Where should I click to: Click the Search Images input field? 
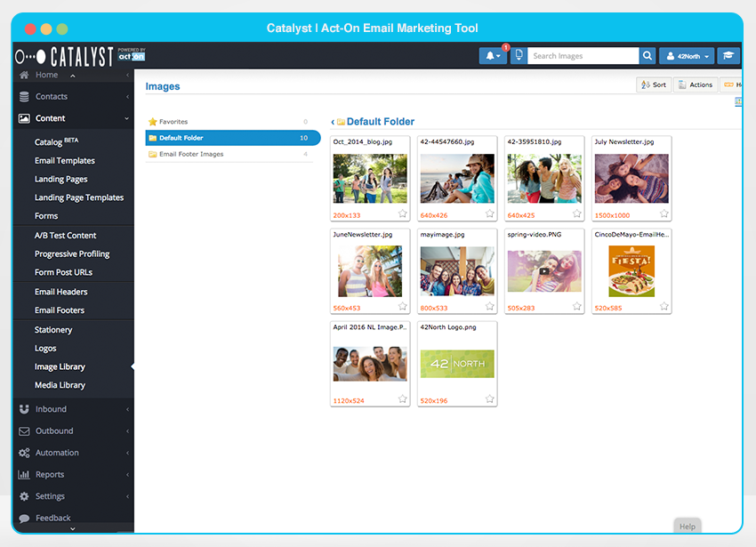[583, 56]
